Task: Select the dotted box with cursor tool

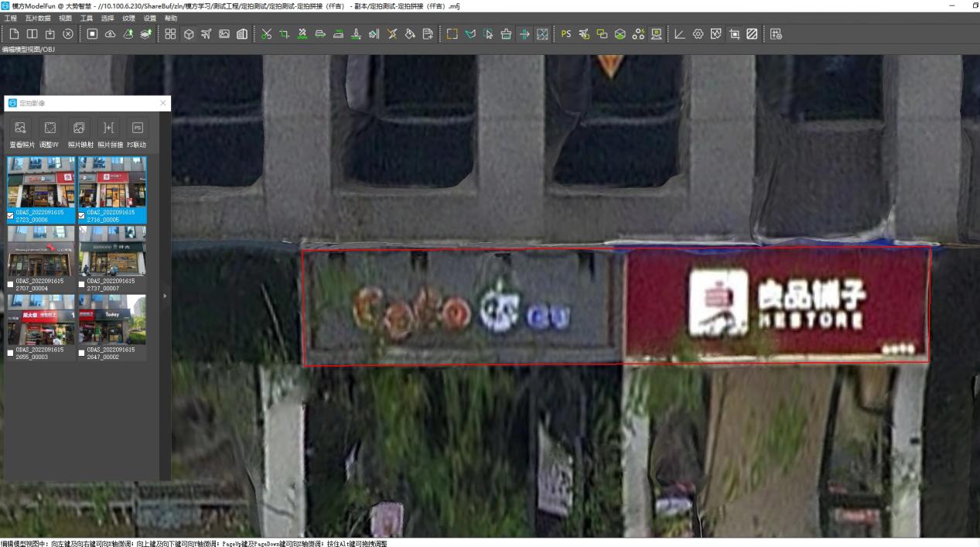Action: pos(488,34)
